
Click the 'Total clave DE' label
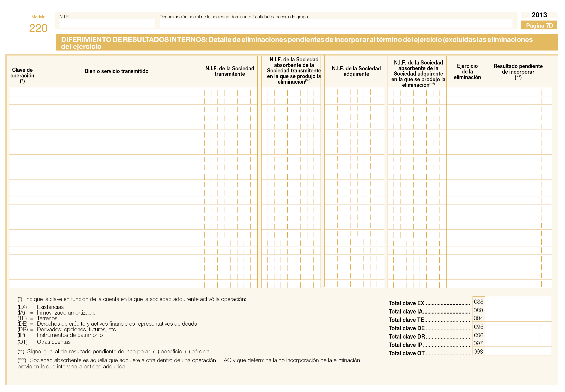tap(407, 328)
